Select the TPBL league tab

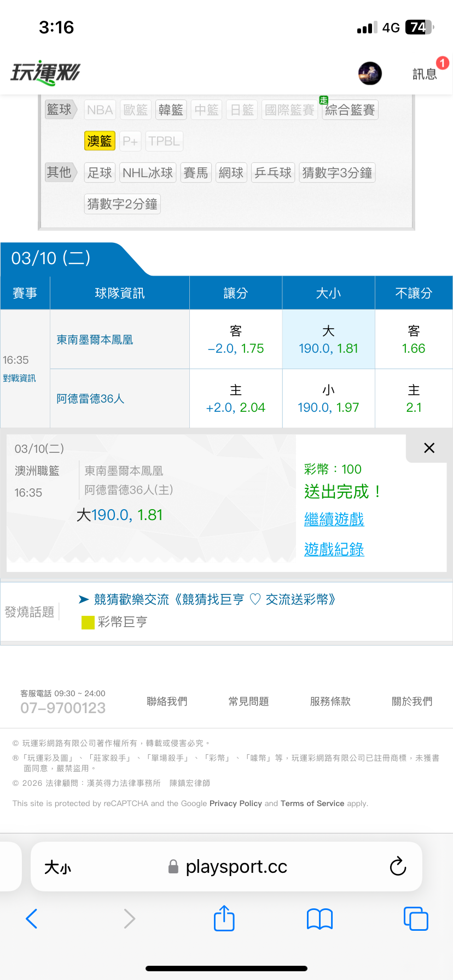pos(164,141)
